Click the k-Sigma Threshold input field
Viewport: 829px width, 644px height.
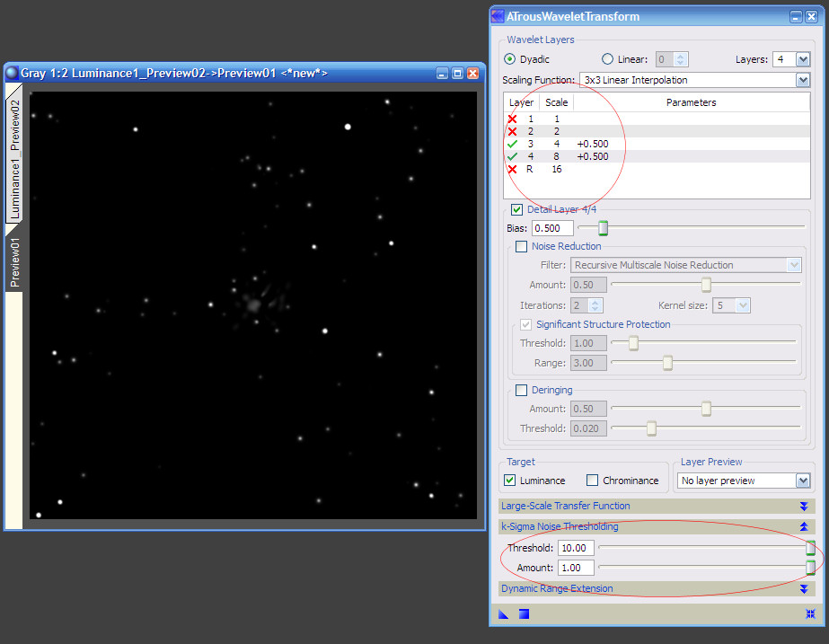coord(576,548)
